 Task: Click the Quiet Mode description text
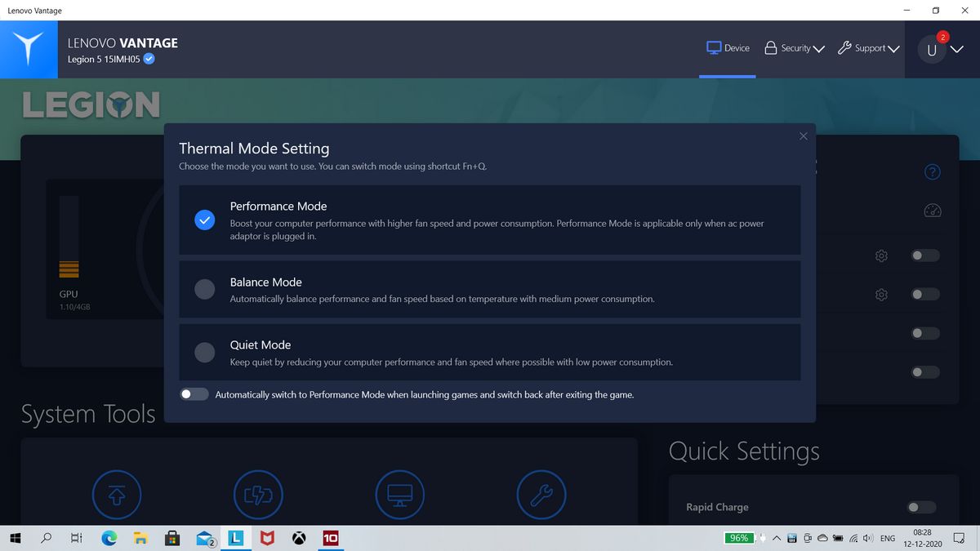tap(452, 362)
